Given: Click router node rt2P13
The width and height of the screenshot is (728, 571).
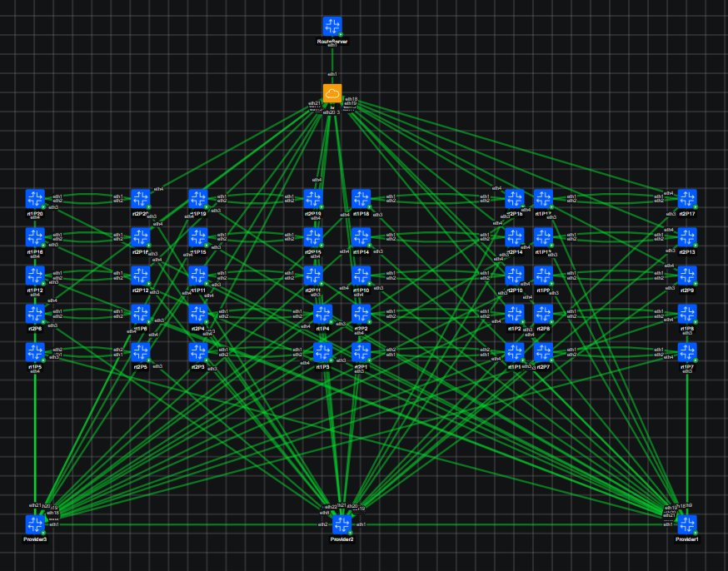Looking at the screenshot, I should click(687, 237).
